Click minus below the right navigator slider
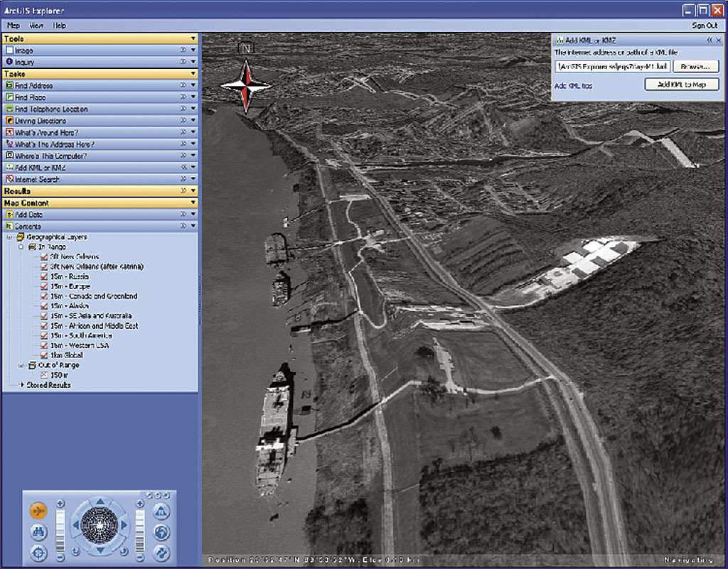728x569 pixels. [x=140, y=557]
